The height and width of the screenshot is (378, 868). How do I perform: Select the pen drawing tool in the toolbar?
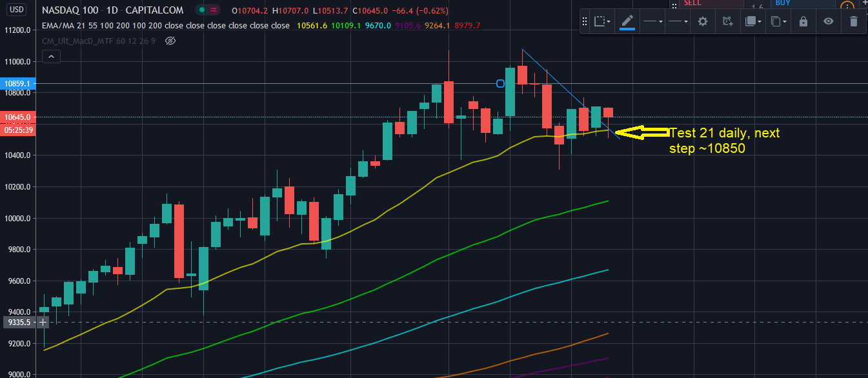click(x=627, y=21)
